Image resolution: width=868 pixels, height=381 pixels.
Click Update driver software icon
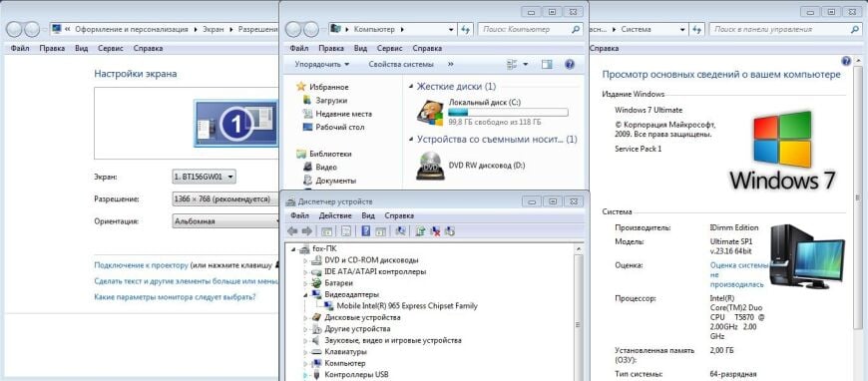(x=420, y=231)
